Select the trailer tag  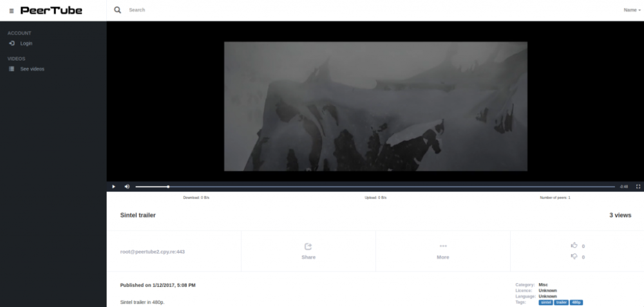[562, 302]
